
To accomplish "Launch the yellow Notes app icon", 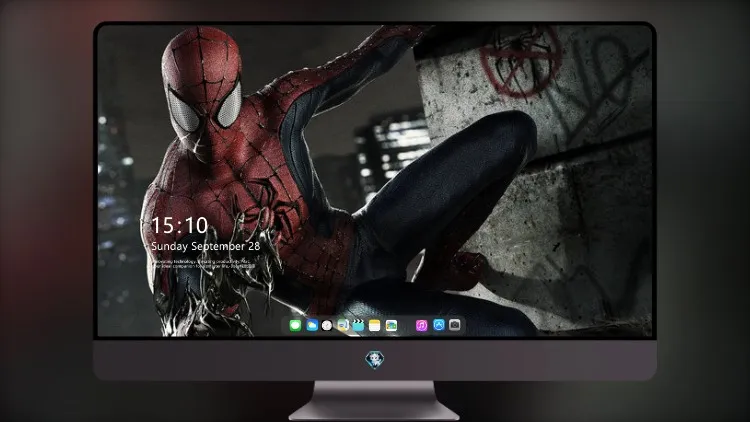I will coord(375,325).
